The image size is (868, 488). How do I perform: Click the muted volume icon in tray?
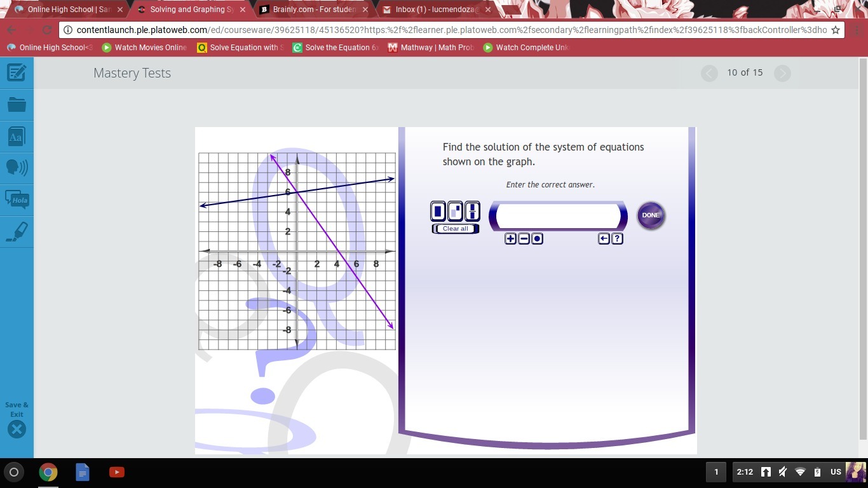pyautogui.click(x=783, y=471)
